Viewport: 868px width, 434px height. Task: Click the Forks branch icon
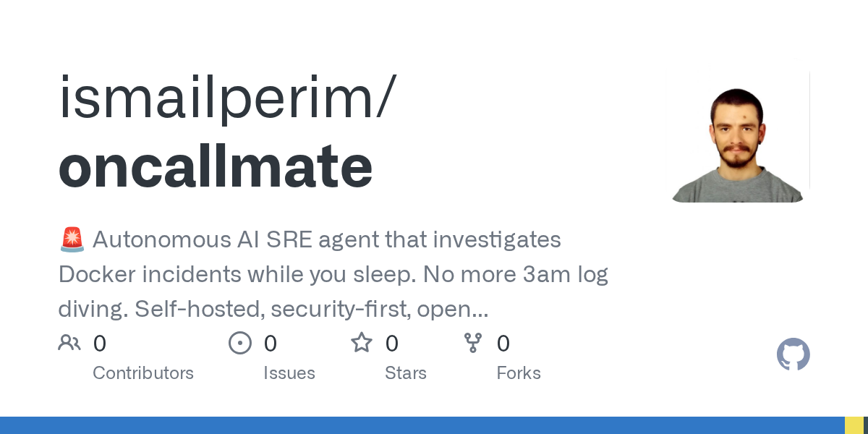pos(473,343)
